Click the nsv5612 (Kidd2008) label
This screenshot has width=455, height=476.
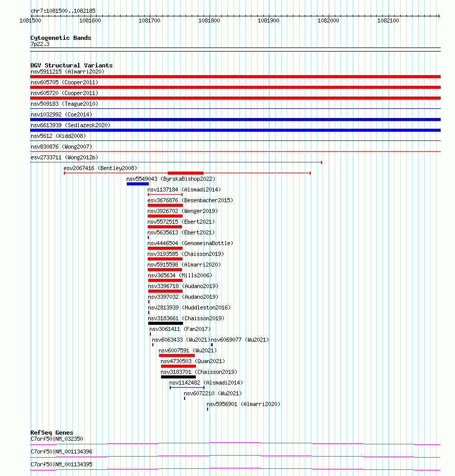tap(58, 136)
